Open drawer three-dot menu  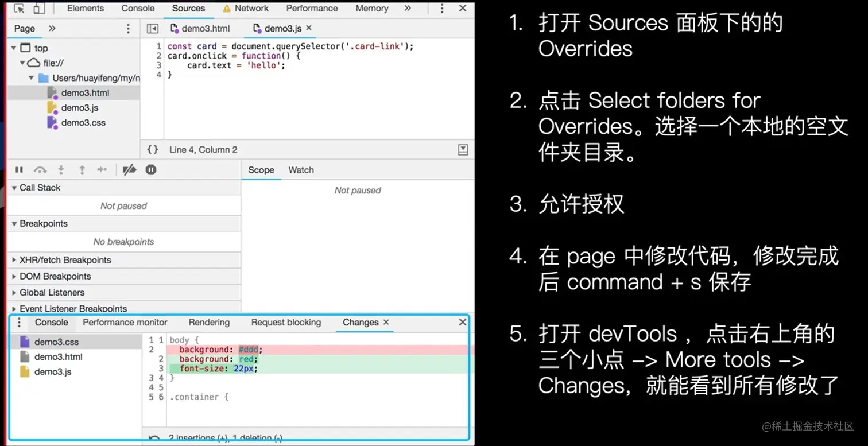[x=19, y=323]
